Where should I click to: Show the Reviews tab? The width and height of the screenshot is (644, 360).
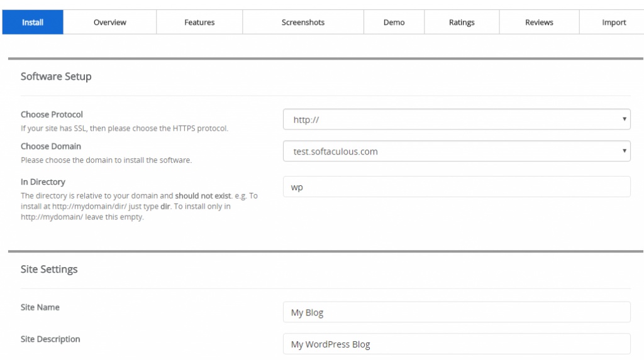click(x=539, y=23)
